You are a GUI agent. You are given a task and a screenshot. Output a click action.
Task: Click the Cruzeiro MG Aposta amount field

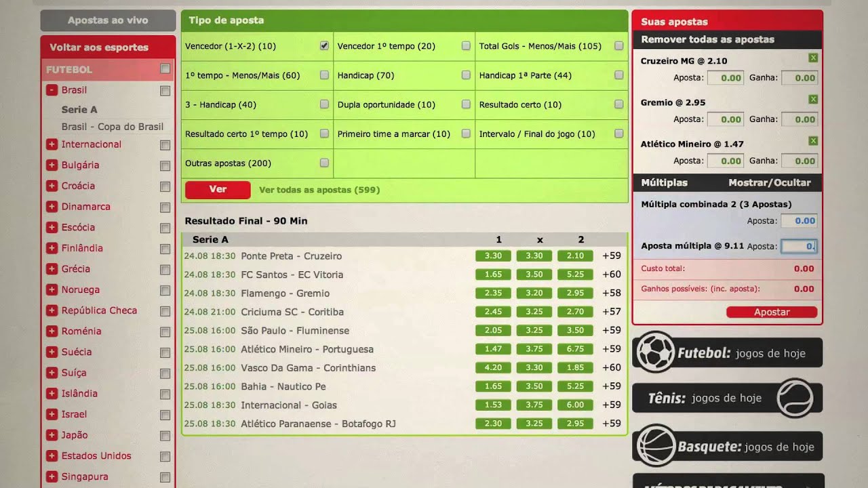pos(726,78)
